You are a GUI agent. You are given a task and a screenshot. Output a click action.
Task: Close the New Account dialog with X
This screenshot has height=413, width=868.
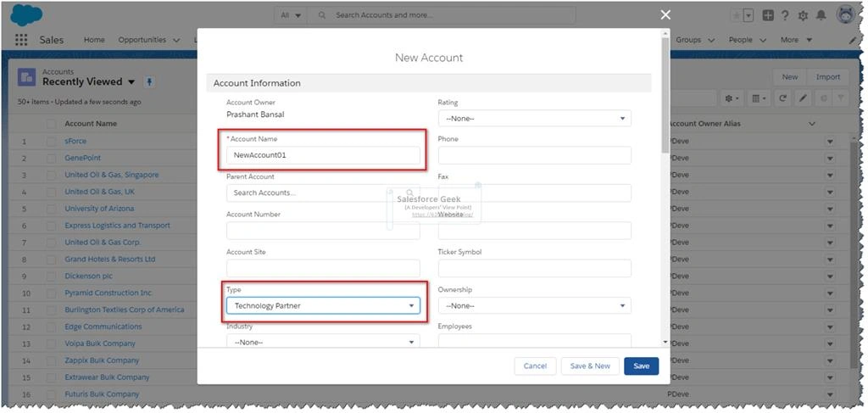click(665, 15)
